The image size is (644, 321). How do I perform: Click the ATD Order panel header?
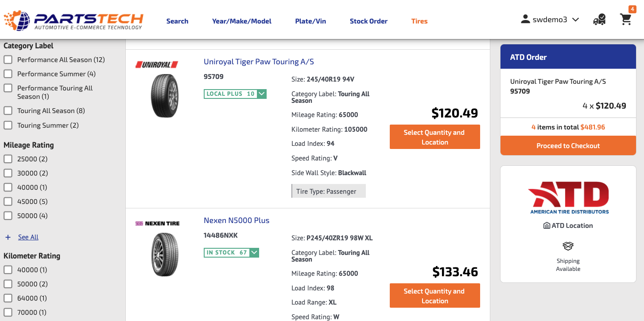click(568, 57)
